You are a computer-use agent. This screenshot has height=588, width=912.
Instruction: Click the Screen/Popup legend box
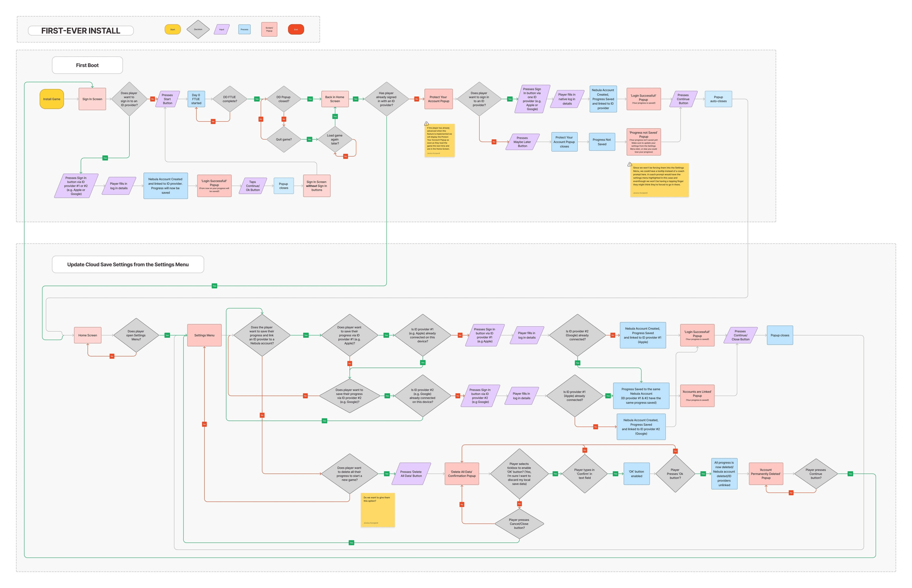[269, 29]
